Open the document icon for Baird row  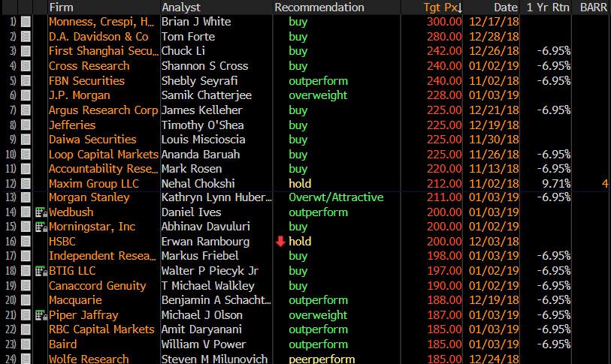pyautogui.click(x=26, y=344)
